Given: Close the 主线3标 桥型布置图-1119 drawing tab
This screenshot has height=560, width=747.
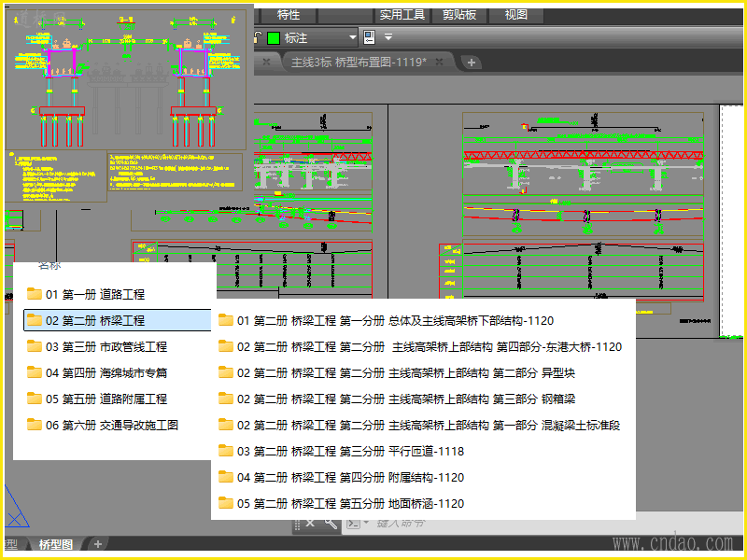Looking at the screenshot, I should pos(439,62).
